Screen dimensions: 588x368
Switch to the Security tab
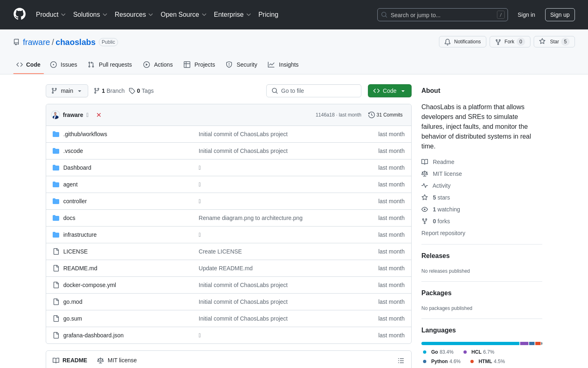pyautogui.click(x=241, y=65)
